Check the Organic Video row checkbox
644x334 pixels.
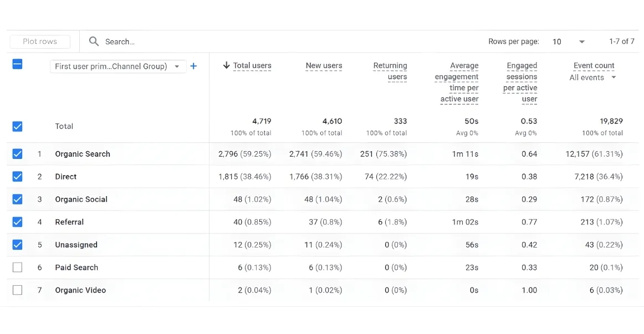point(17,290)
